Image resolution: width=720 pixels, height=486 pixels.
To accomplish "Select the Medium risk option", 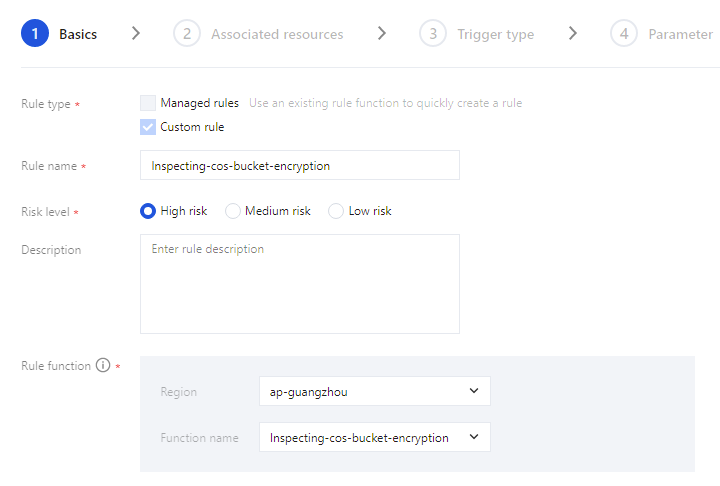I will 233,211.
